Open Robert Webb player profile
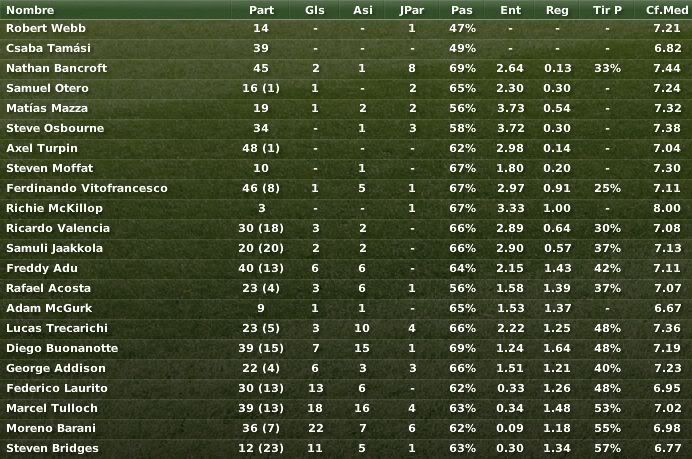692x459 pixels. pos(46,28)
